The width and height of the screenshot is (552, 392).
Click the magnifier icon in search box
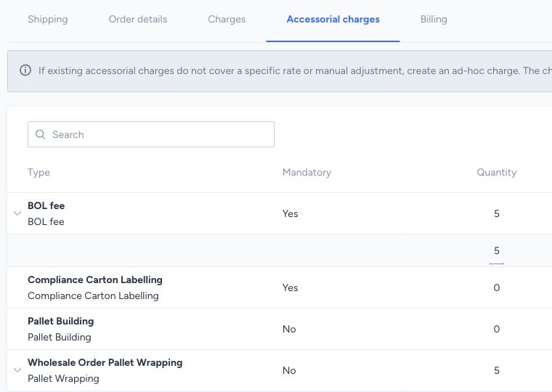(x=40, y=134)
